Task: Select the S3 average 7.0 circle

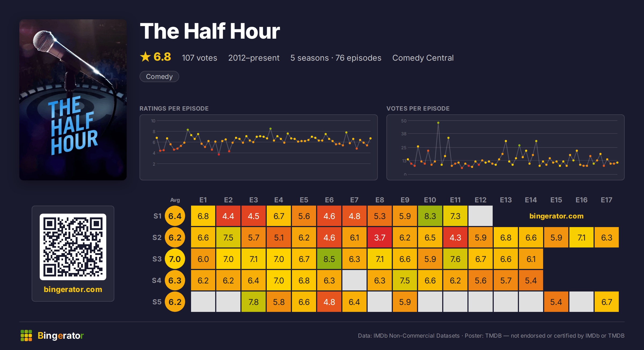Action: [175, 259]
